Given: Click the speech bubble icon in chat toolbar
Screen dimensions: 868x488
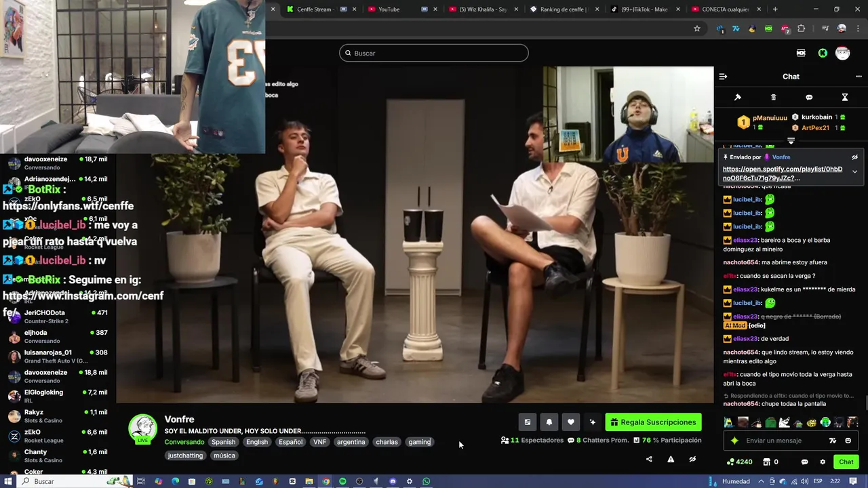Looking at the screenshot, I should 809,98.
